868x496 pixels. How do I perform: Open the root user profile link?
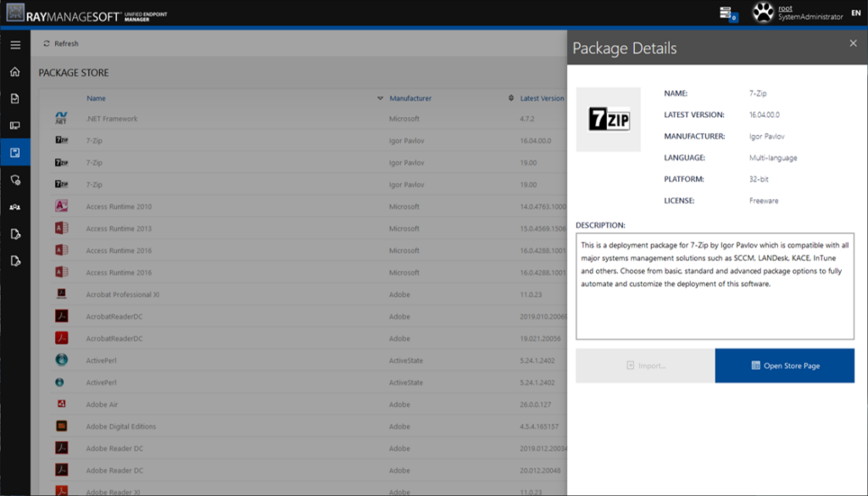pos(785,8)
